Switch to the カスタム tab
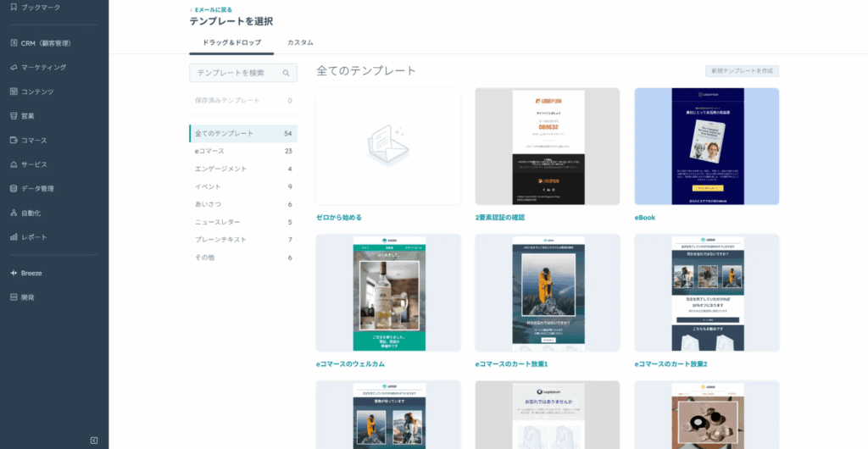The height and width of the screenshot is (449, 868). [300, 42]
